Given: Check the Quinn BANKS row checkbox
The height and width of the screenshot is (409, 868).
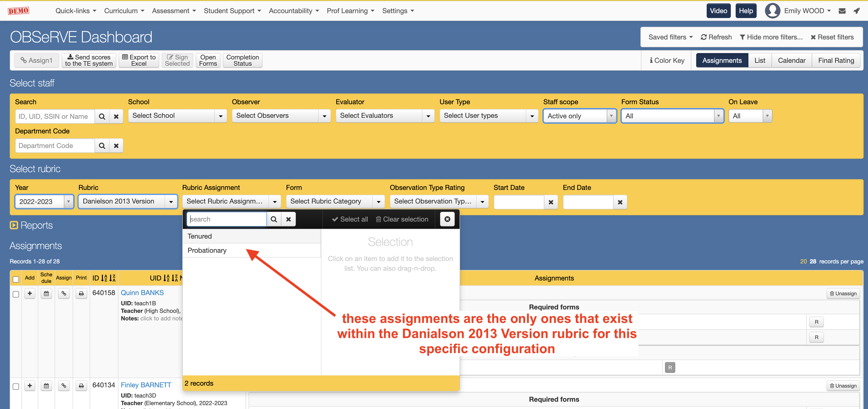Looking at the screenshot, I should [16, 294].
